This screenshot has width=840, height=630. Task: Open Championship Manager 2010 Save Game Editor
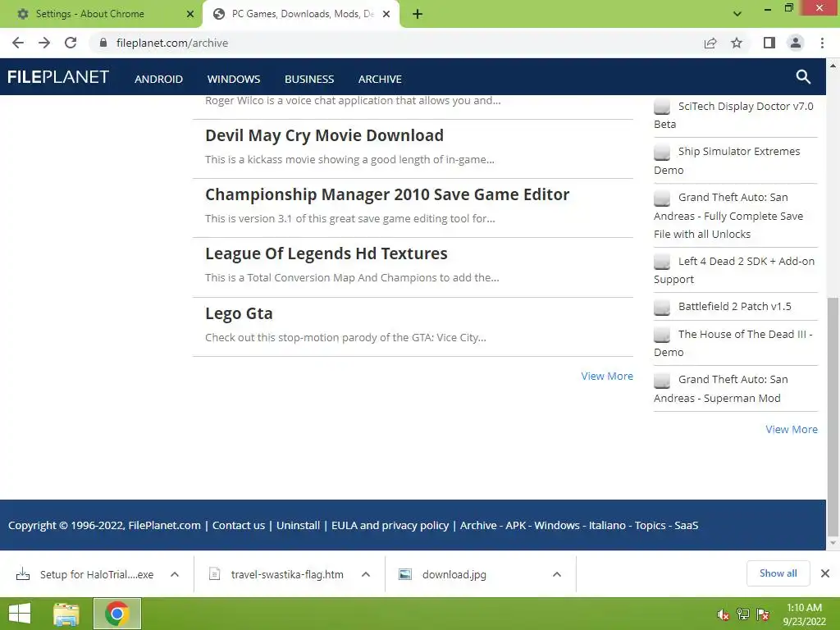387,194
